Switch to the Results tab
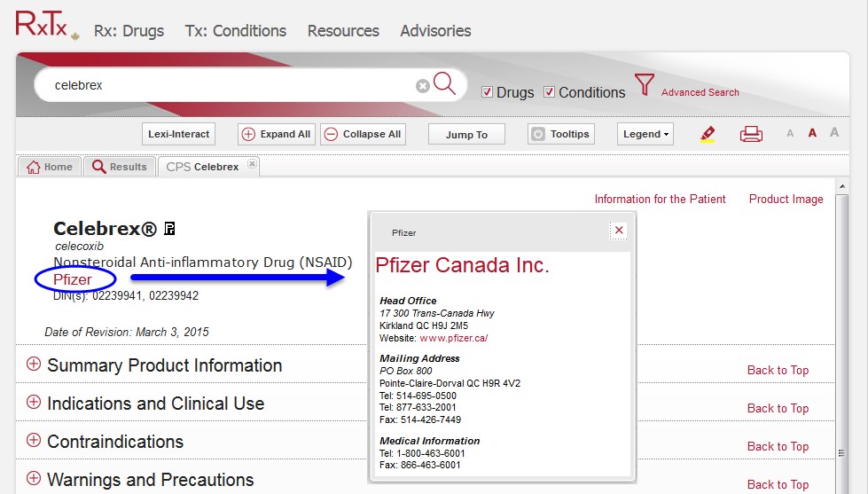 coord(120,167)
